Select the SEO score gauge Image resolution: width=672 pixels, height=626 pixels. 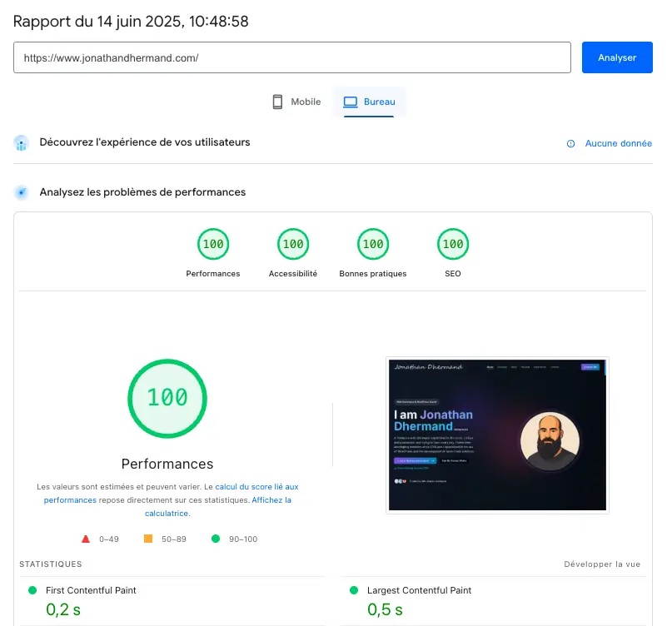[453, 244]
